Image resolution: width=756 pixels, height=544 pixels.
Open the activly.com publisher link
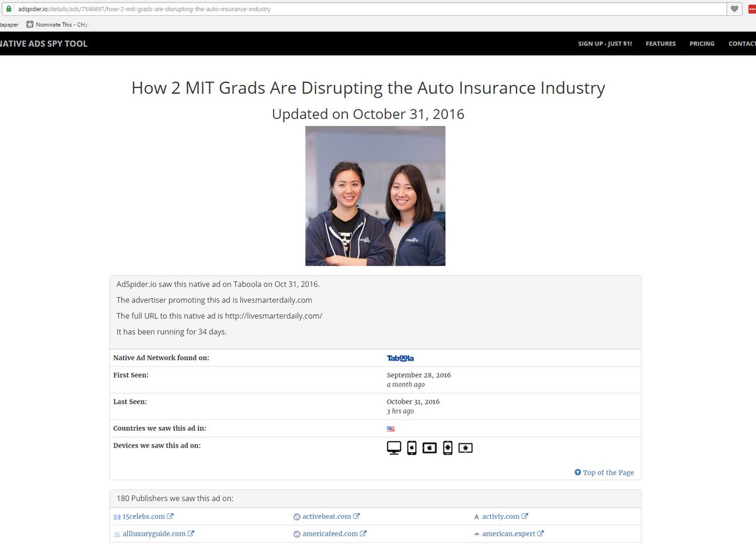point(501,516)
